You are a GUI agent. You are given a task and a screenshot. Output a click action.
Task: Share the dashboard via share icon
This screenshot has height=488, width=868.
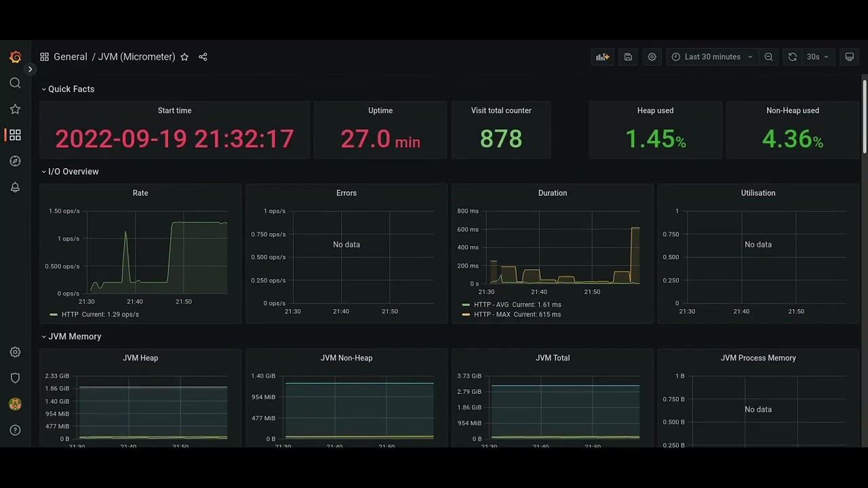203,57
